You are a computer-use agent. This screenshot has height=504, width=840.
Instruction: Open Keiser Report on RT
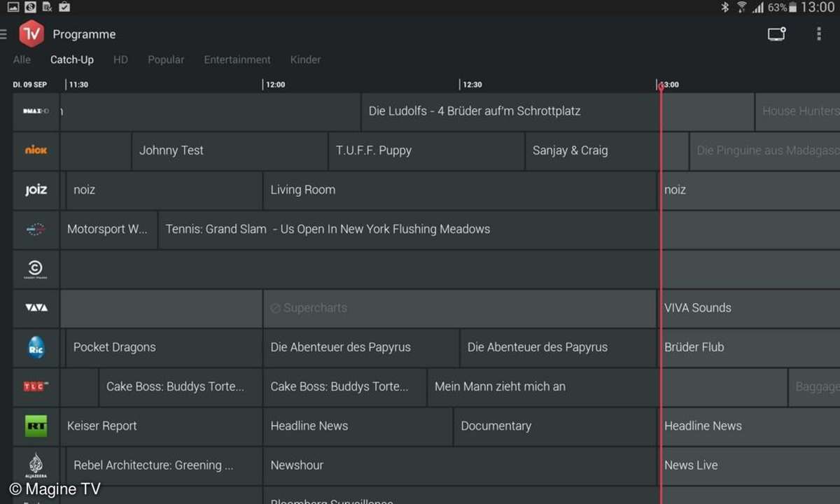click(x=161, y=426)
